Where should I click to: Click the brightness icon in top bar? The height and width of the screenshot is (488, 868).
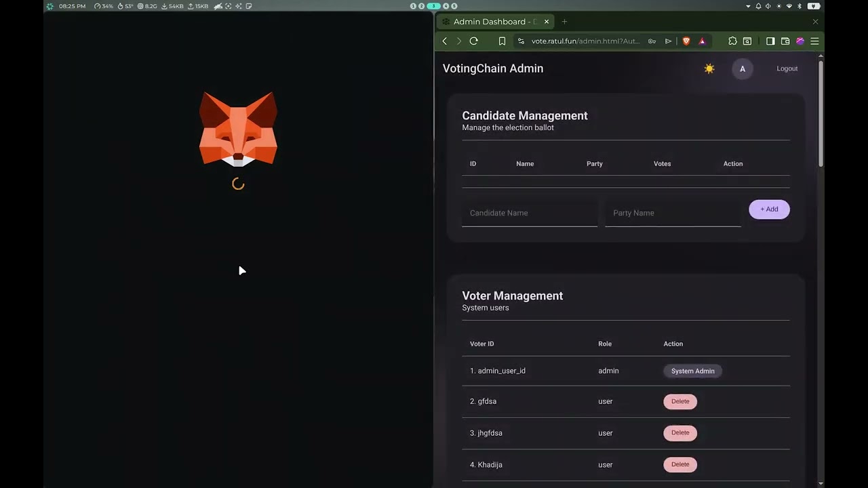[778, 6]
